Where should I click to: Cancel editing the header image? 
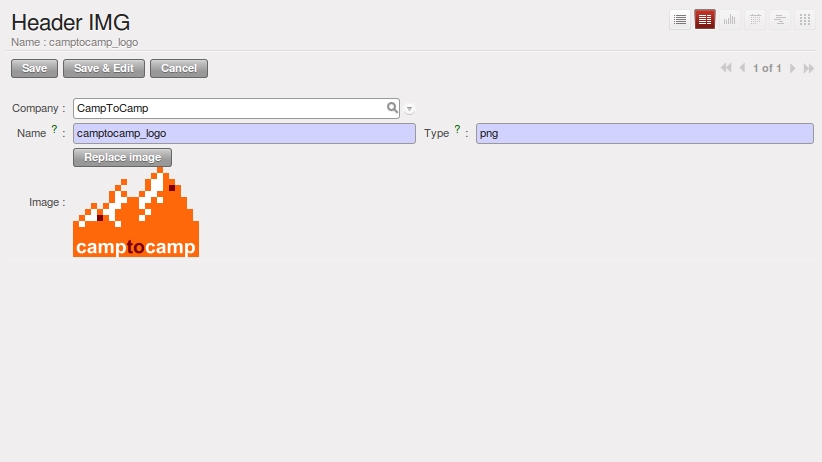(179, 69)
